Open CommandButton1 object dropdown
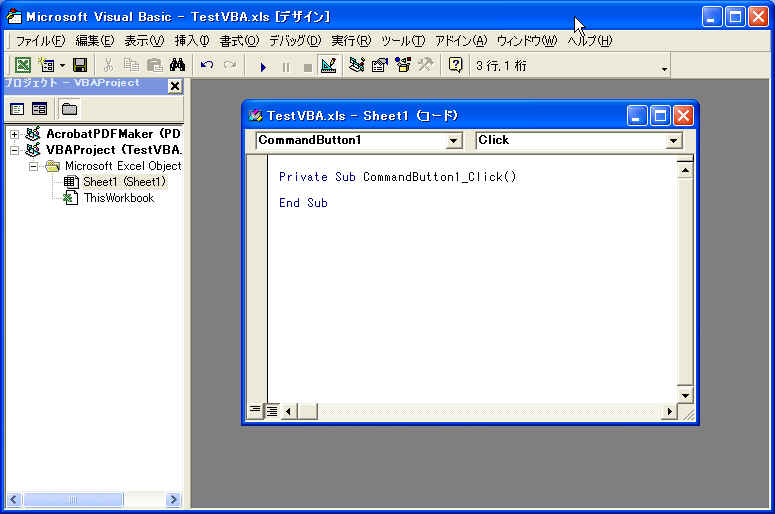This screenshot has height=514, width=775. point(453,141)
